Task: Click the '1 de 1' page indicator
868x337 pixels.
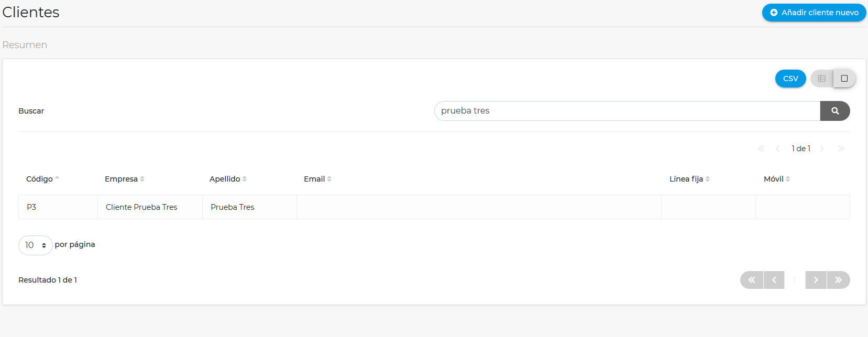Action: (x=801, y=149)
